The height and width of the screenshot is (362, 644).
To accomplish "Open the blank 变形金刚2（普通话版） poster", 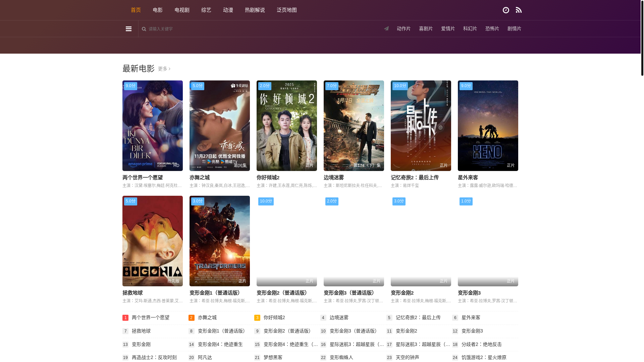I will point(287,241).
